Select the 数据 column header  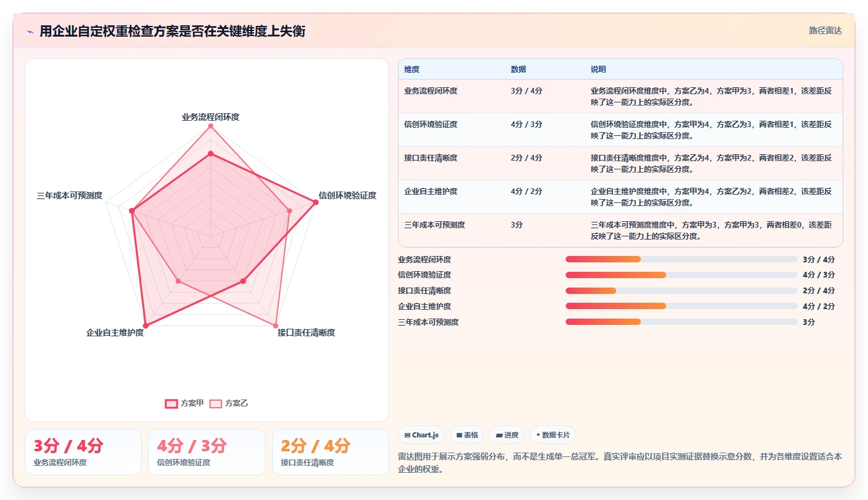pyautogui.click(x=519, y=70)
